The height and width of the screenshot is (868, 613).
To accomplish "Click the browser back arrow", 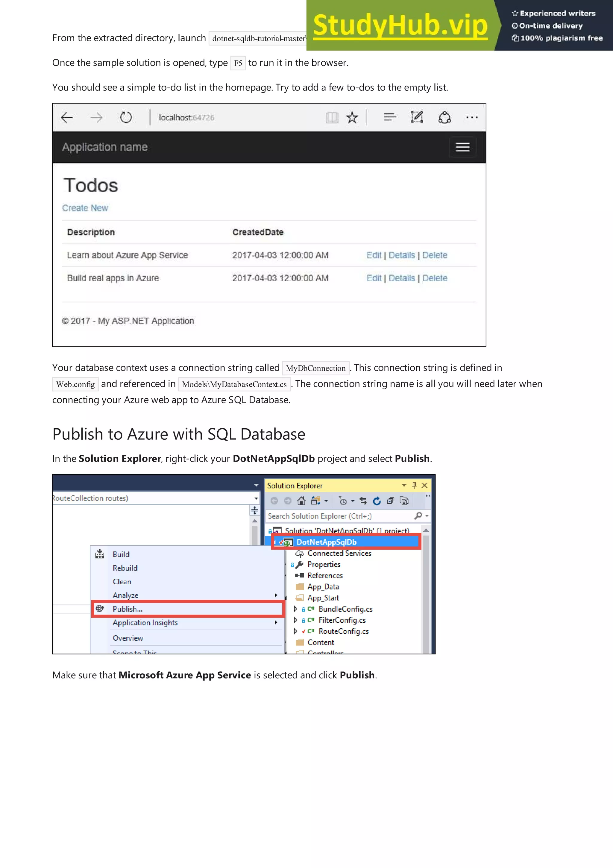I will (67, 118).
